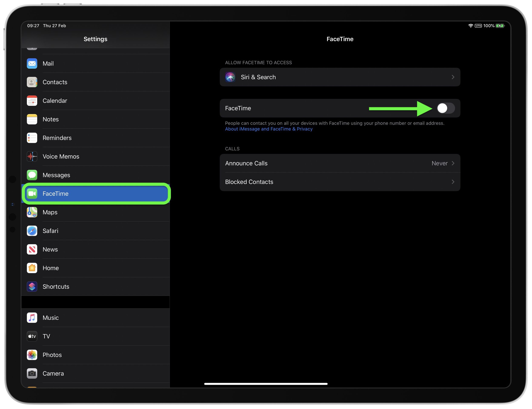Open Announce Calls chevron next to Never
532x409 pixels.
tap(453, 163)
